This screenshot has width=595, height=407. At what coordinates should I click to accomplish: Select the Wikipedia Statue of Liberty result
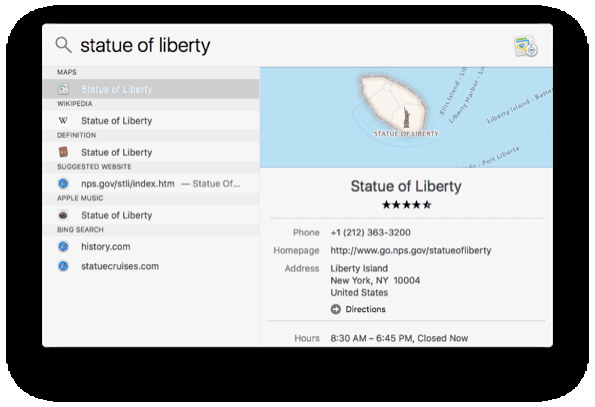point(151,121)
